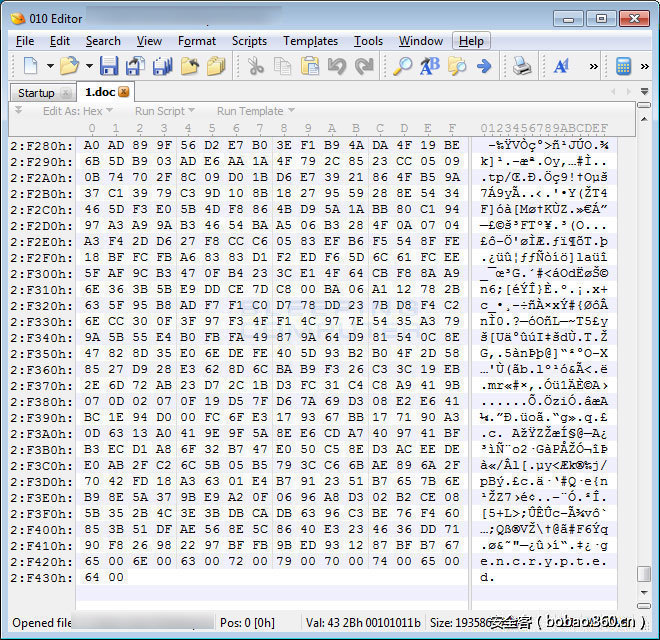Viewport: 660px width, 640px height.
Task: Close the 1.doc tab
Action: [x=124, y=92]
